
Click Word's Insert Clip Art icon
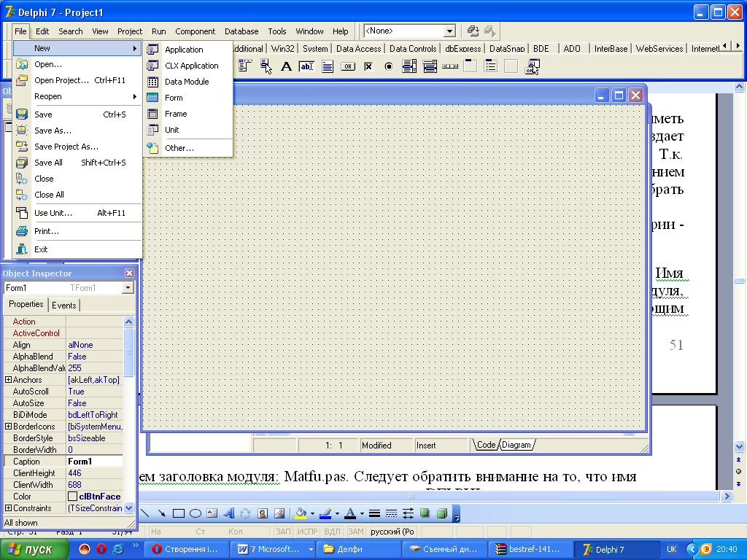[x=262, y=513]
